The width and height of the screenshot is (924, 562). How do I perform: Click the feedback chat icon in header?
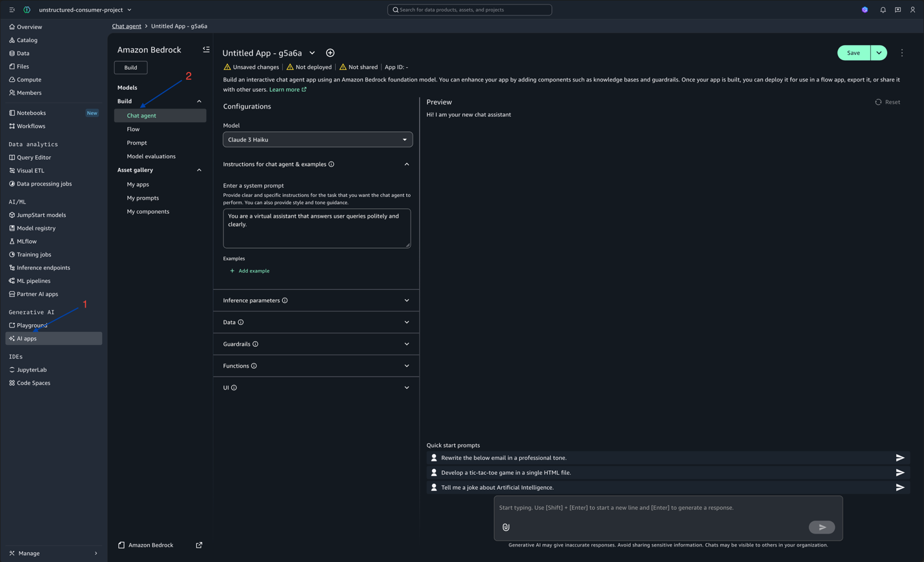point(898,10)
